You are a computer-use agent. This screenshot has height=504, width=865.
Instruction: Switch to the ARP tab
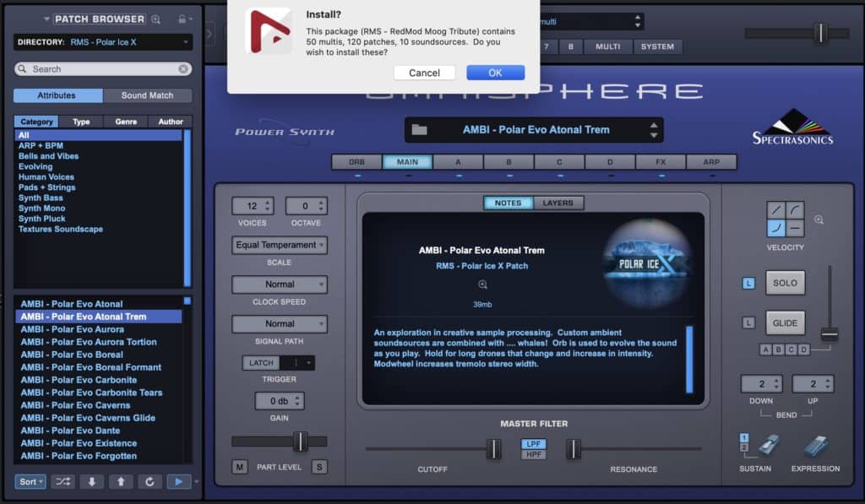pos(711,162)
